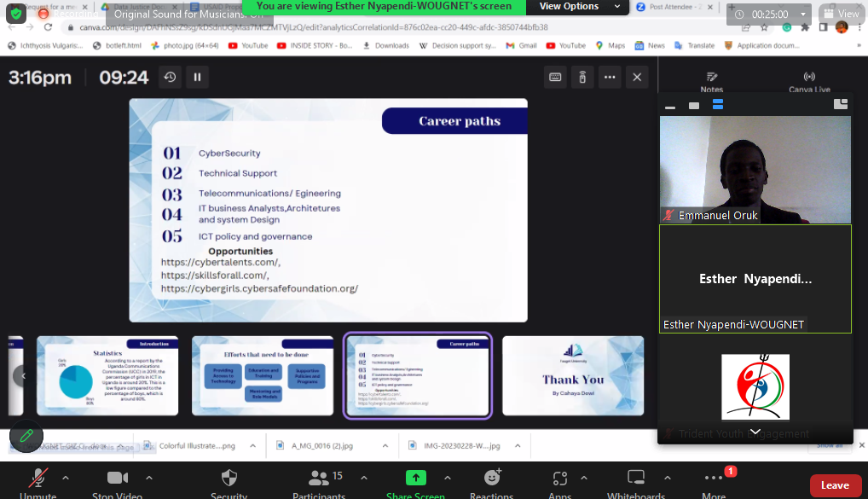Expand the arrow next to Participants

pos(364,478)
